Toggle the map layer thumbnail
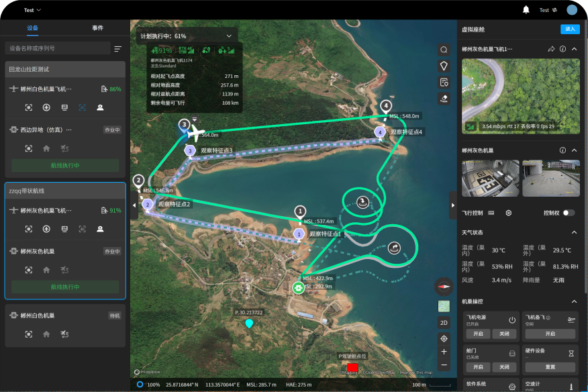This screenshot has width=588, height=392. coord(444,306)
